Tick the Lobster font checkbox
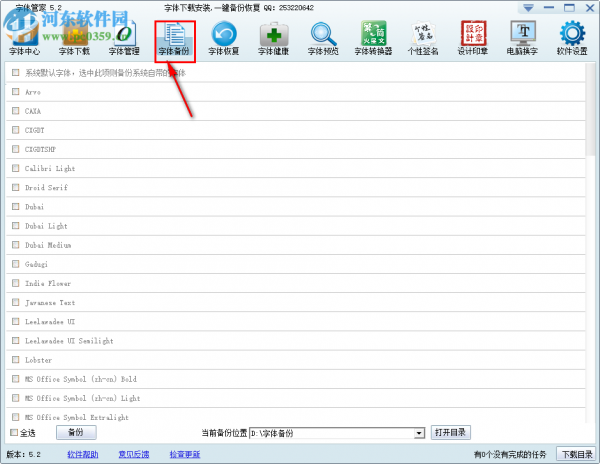The width and height of the screenshot is (600, 464). [15, 360]
